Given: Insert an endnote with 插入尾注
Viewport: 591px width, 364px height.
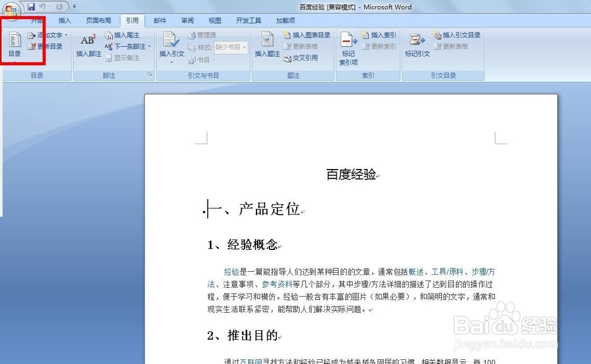Looking at the screenshot, I should click(122, 35).
